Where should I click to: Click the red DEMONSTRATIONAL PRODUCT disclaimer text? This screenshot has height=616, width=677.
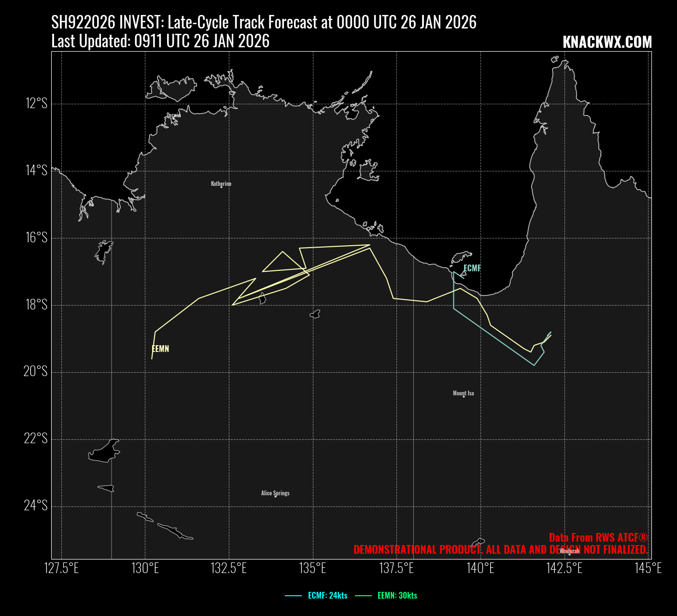(500, 549)
